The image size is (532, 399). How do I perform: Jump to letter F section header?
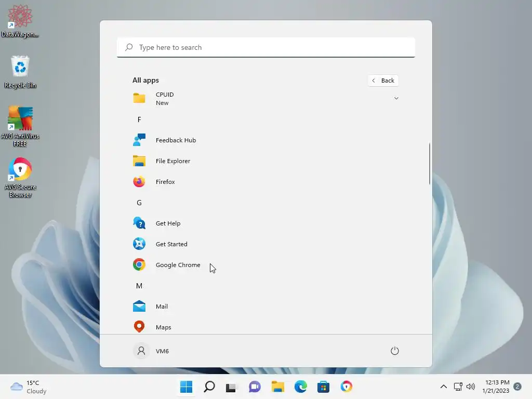coord(139,119)
